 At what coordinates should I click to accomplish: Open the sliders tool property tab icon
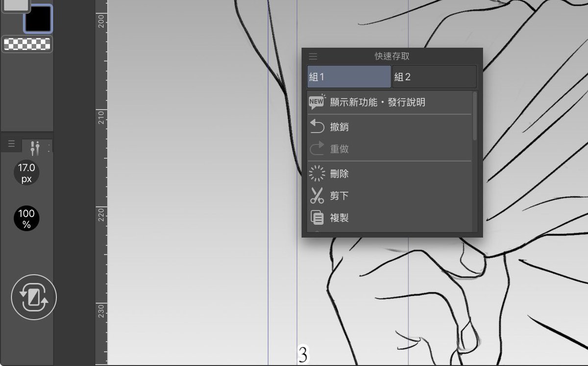(35, 148)
